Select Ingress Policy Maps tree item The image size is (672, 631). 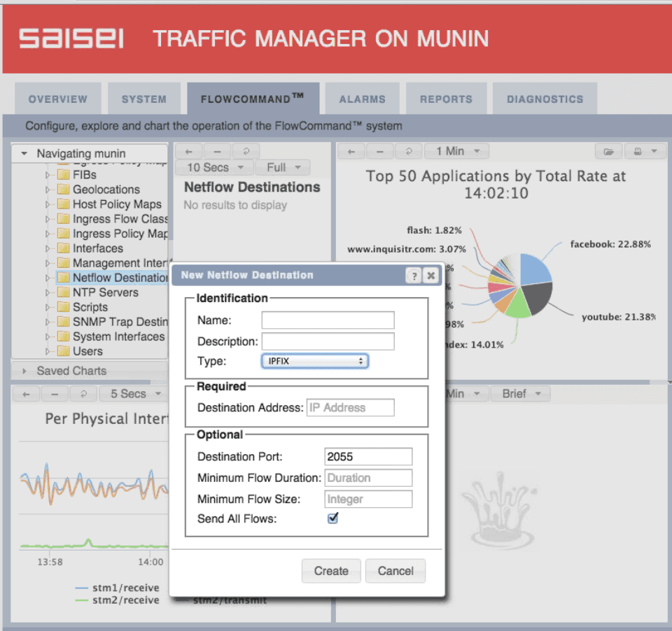120,234
